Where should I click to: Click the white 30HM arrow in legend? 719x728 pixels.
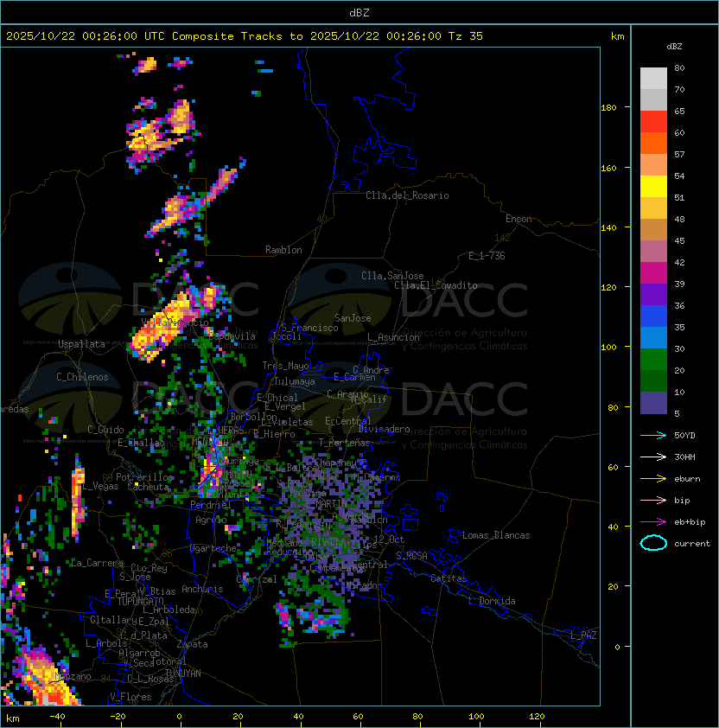(x=653, y=457)
